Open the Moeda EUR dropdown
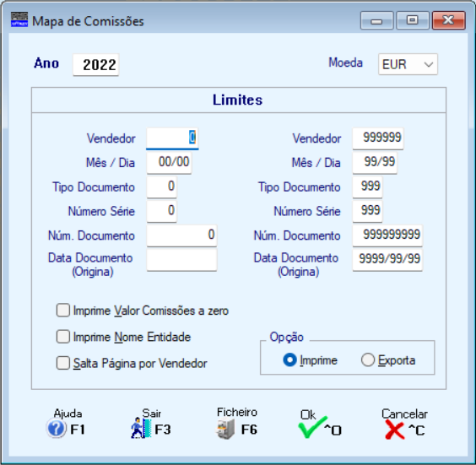Screen dimensions: 476x465 tap(408, 64)
